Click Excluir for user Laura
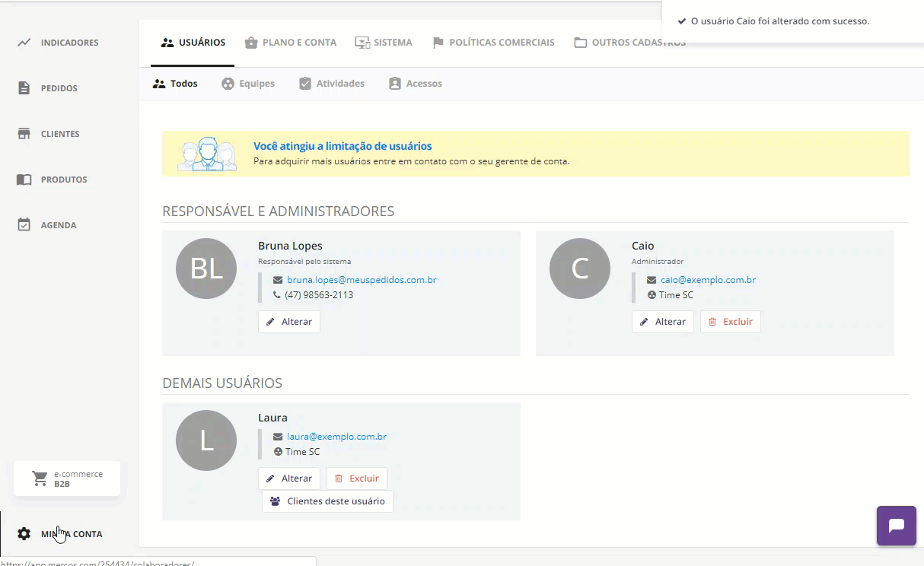The height and width of the screenshot is (566, 924). [357, 479]
